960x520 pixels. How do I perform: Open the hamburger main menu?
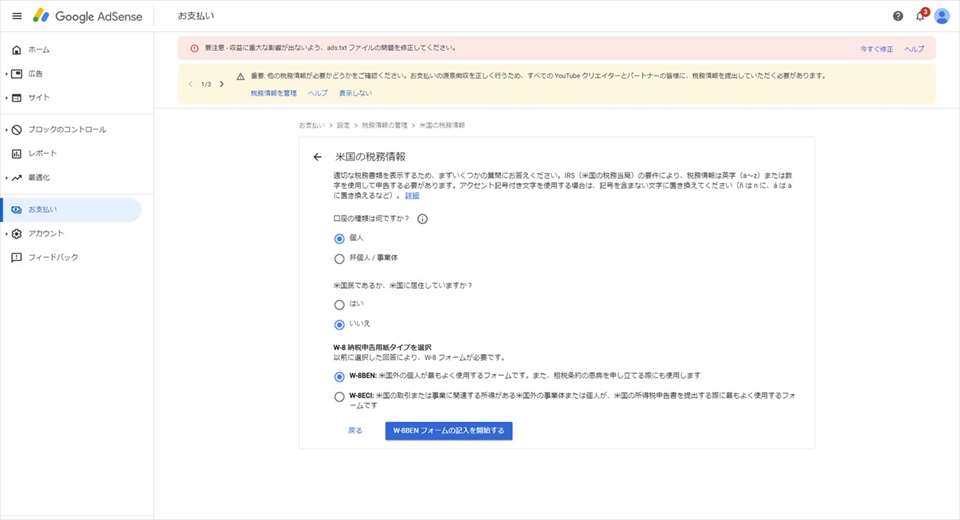click(x=17, y=16)
